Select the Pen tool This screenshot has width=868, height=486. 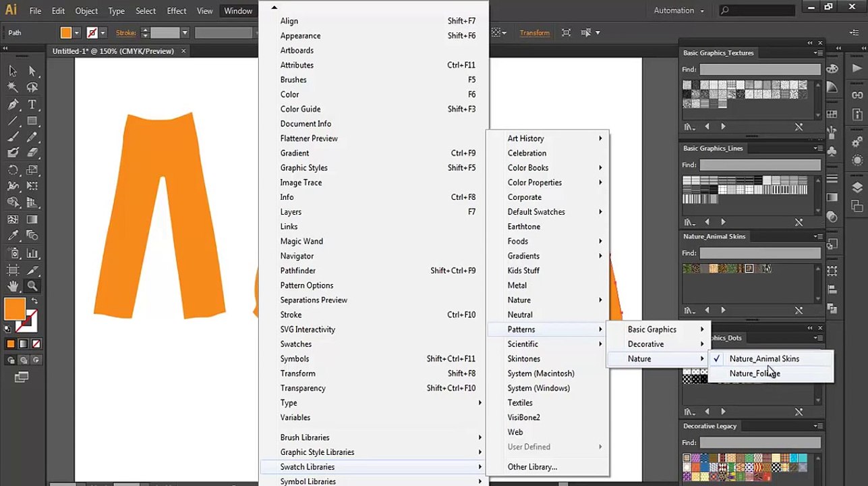(x=13, y=105)
